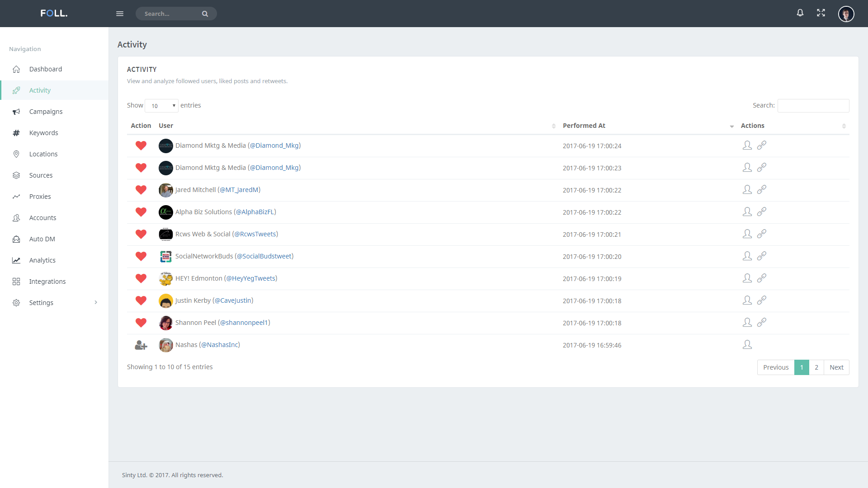Open the Dashboard menu item

tap(54, 69)
